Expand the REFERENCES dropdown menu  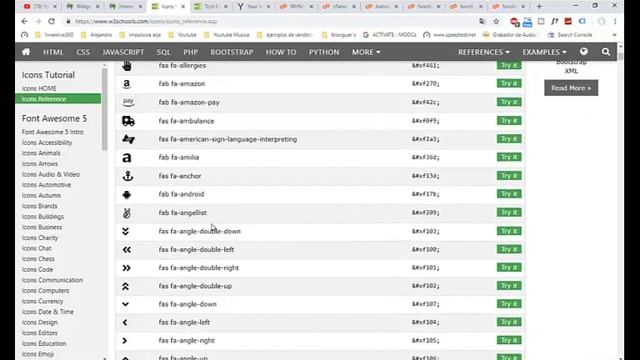(x=484, y=52)
